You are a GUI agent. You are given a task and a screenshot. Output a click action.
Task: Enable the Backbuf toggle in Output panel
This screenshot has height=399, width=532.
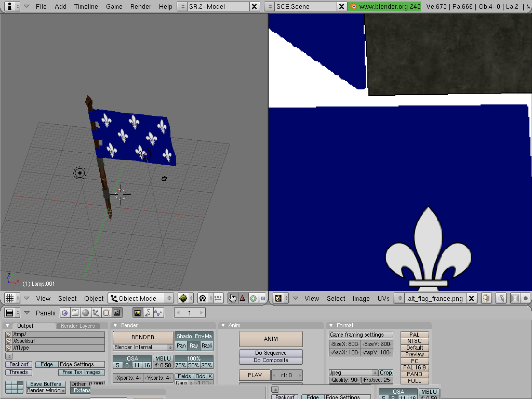(19, 364)
